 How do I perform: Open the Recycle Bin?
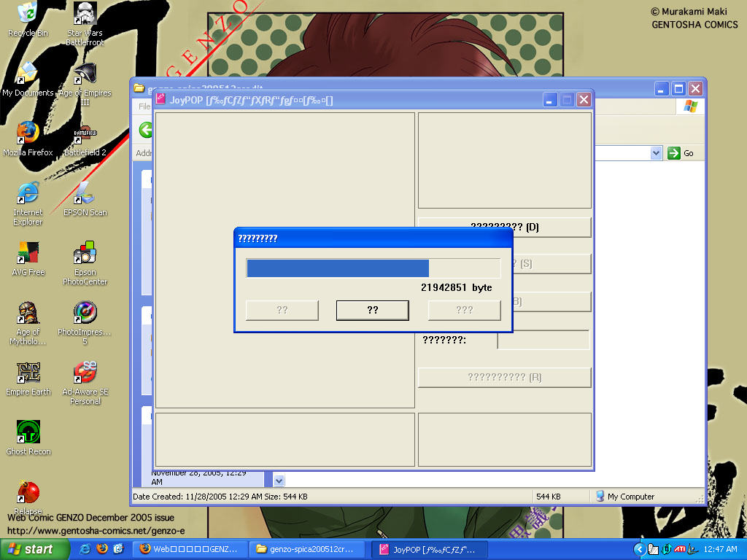(x=28, y=15)
